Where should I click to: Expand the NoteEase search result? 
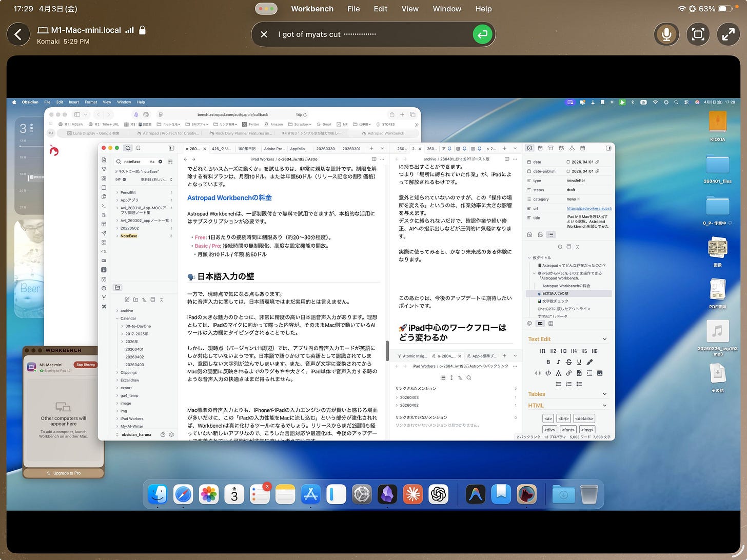click(x=117, y=236)
